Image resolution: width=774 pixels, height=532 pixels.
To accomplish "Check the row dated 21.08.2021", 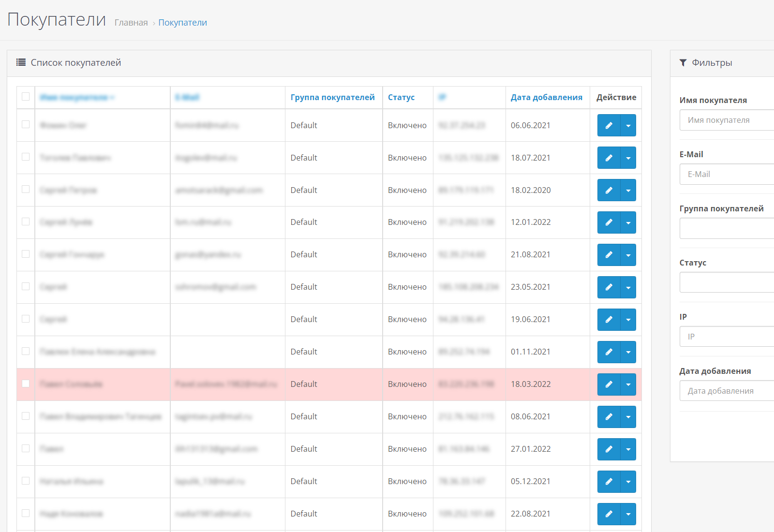I will click(26, 254).
